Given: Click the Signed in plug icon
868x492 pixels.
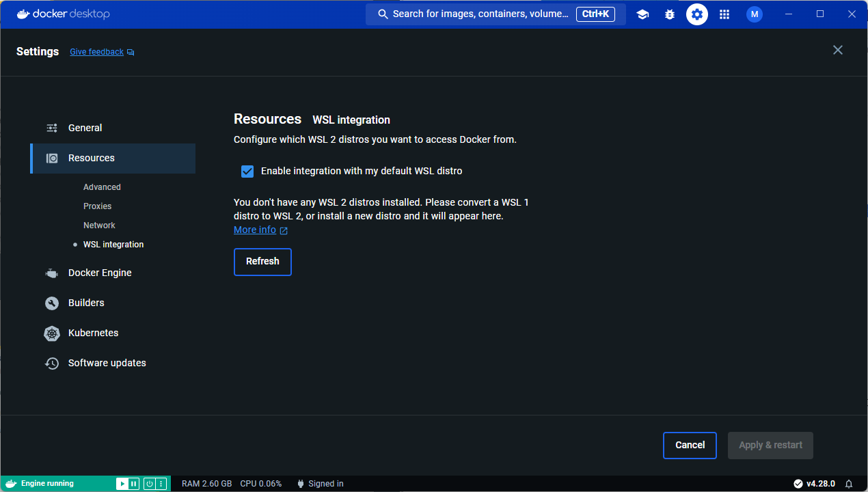Looking at the screenshot, I should click(x=300, y=484).
